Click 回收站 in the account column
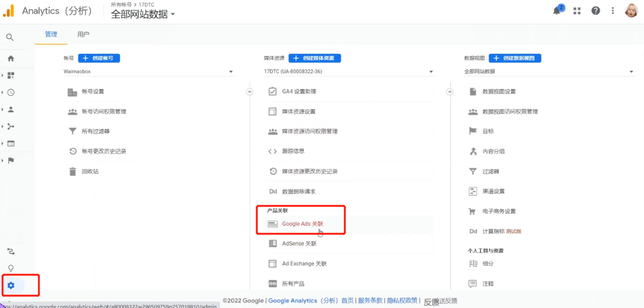The image size is (644, 308). (91, 171)
